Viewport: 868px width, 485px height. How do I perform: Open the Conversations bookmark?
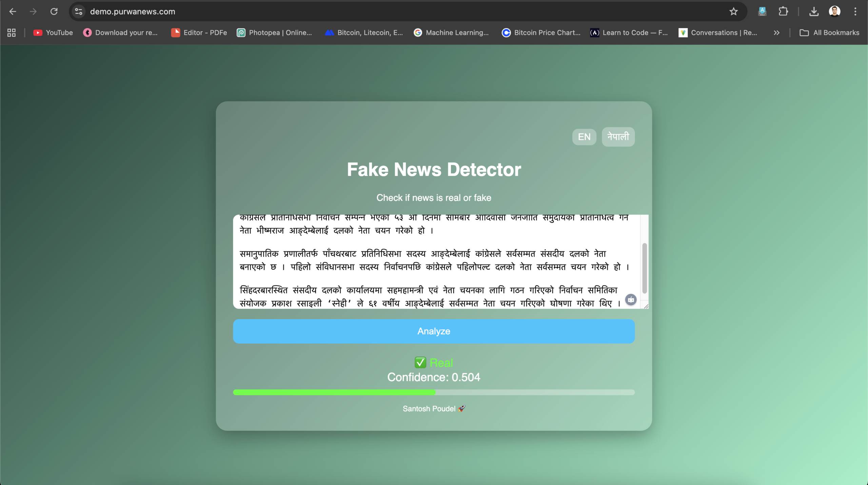tap(718, 33)
